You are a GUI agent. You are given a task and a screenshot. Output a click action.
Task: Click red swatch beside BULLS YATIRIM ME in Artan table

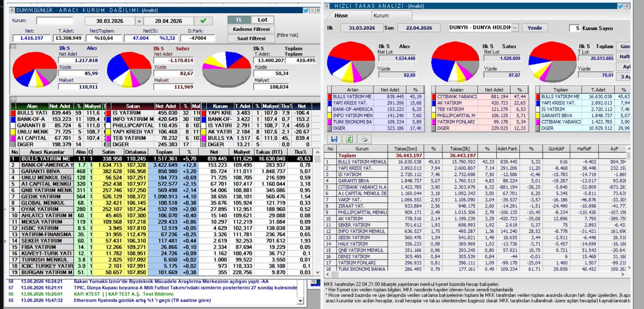[x=328, y=96]
